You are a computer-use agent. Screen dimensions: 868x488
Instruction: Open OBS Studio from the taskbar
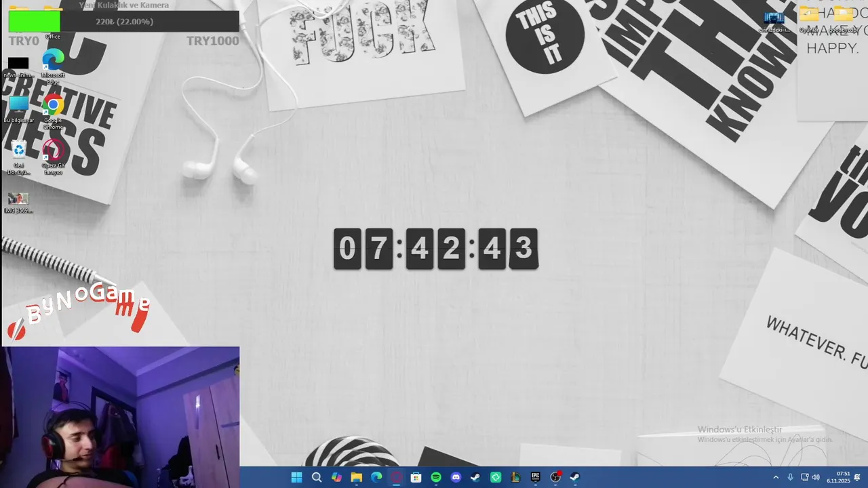point(555,477)
